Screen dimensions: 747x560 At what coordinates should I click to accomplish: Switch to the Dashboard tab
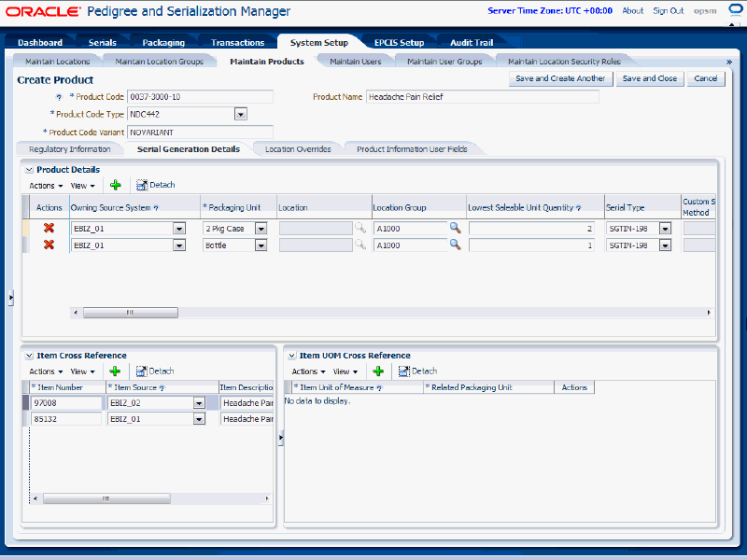[40, 42]
